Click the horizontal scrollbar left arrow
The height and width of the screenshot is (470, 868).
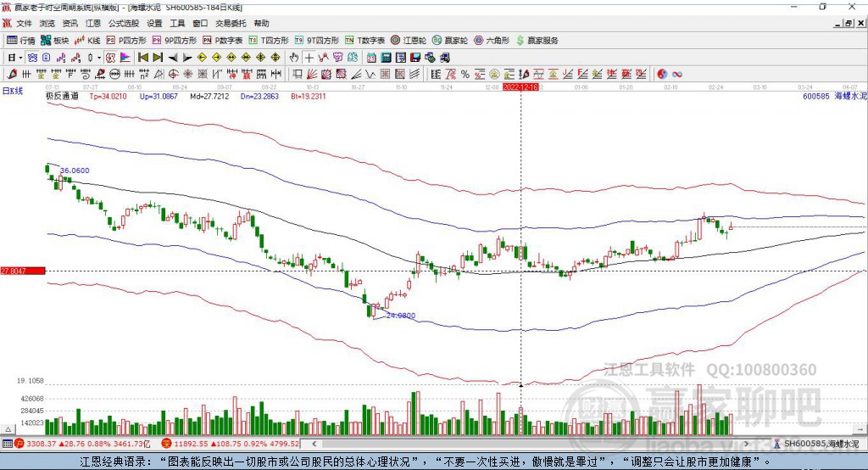point(314,444)
